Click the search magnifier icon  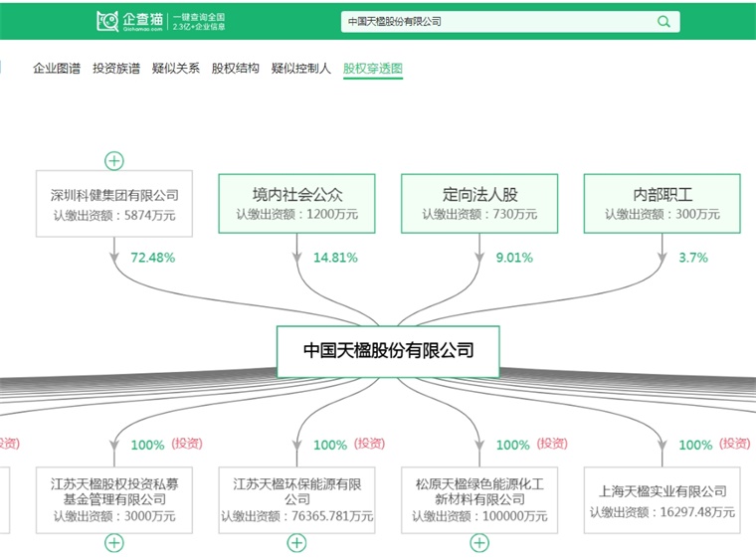(x=663, y=21)
